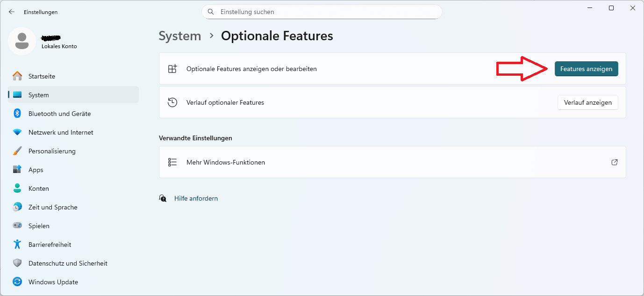Open Netzwerk und Internet via its globe icon
The height and width of the screenshot is (296, 644).
[18, 132]
